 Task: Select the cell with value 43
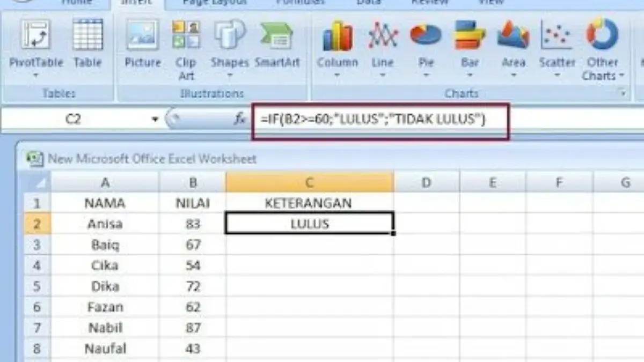tap(193, 349)
